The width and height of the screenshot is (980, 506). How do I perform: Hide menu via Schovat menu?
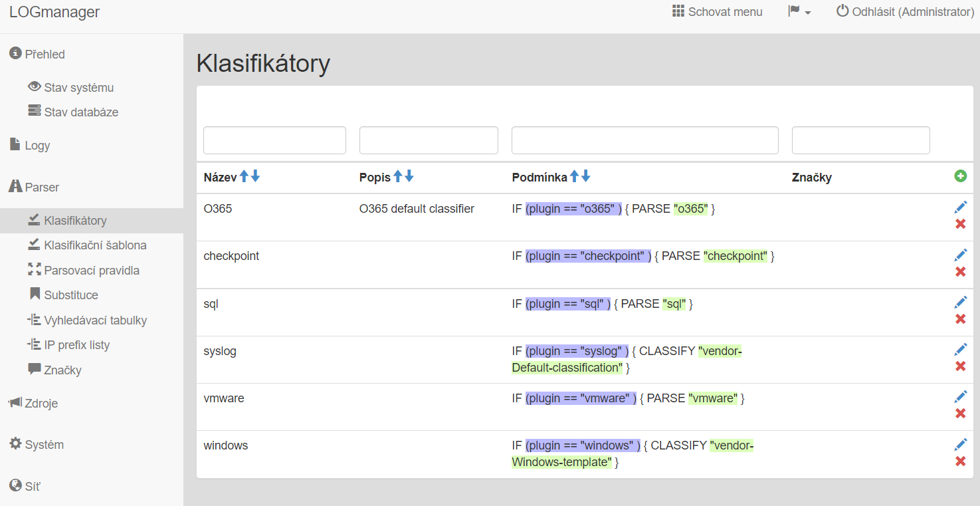pyautogui.click(x=717, y=12)
